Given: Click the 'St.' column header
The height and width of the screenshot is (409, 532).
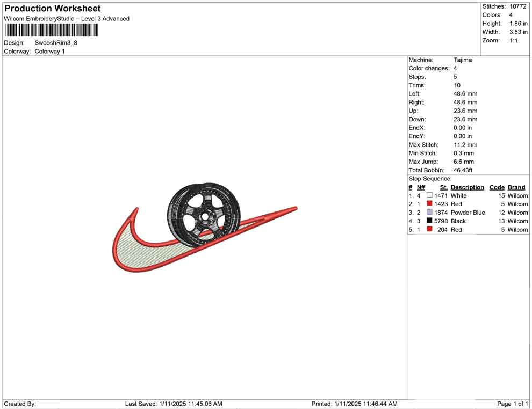Looking at the screenshot, I should click(444, 187).
